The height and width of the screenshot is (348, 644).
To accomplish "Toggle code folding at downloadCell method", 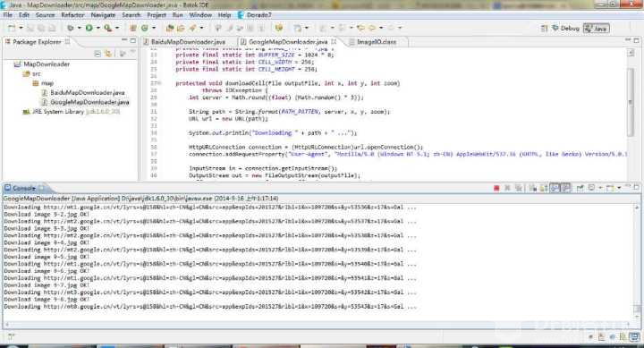I will [159, 83].
